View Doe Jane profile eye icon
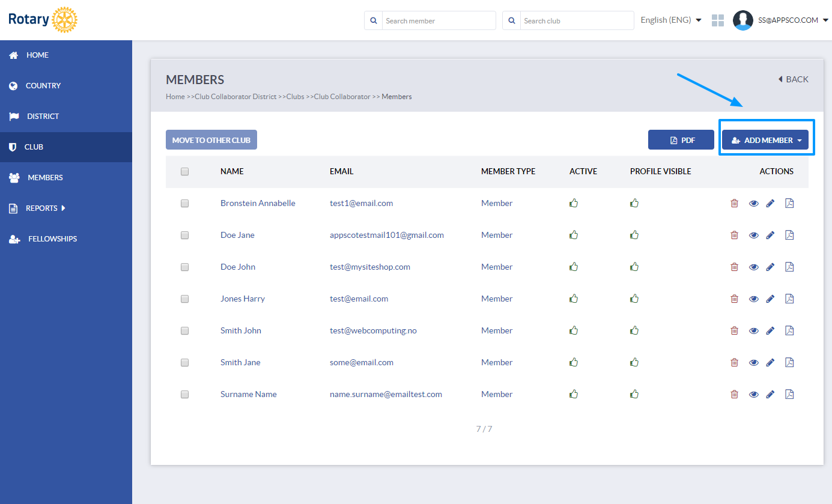 point(754,235)
